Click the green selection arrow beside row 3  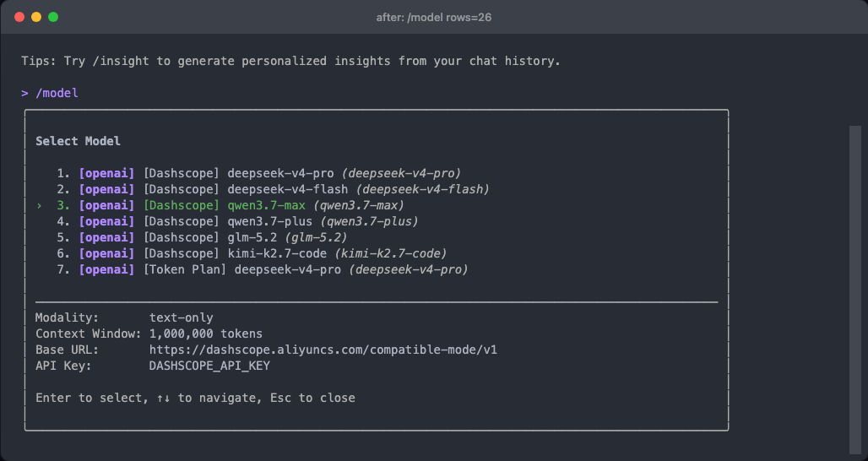coord(40,206)
